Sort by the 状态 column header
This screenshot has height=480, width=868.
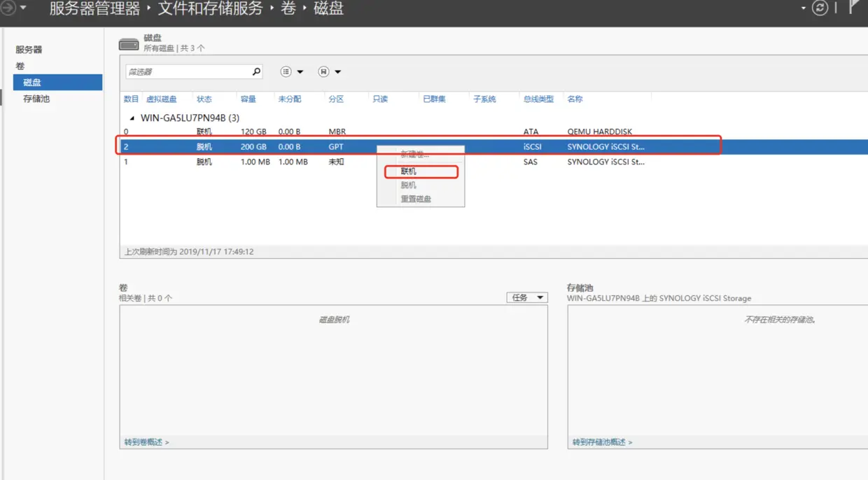[x=204, y=99]
